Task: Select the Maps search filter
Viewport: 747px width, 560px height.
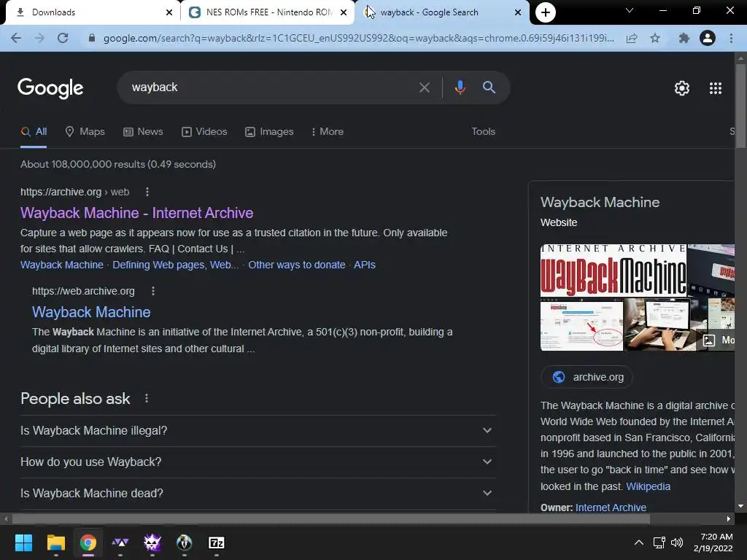Action: pyautogui.click(x=85, y=132)
